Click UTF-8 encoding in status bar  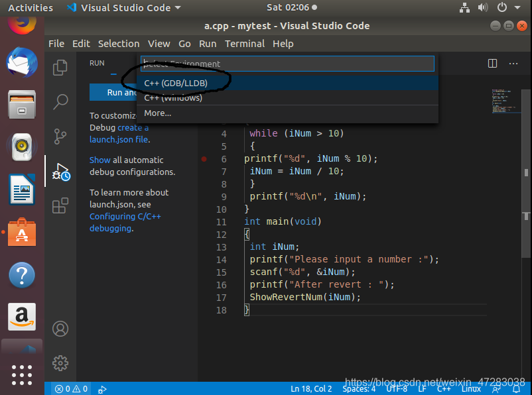pyautogui.click(x=396, y=389)
